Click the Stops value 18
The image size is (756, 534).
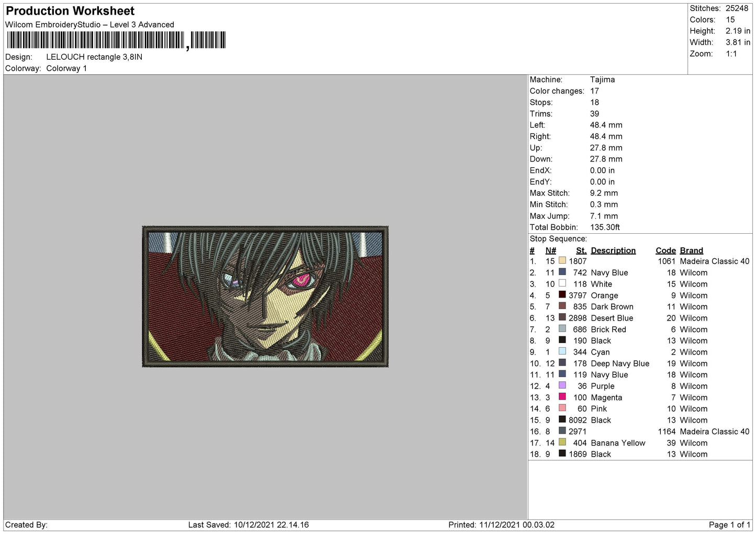pyautogui.click(x=594, y=103)
